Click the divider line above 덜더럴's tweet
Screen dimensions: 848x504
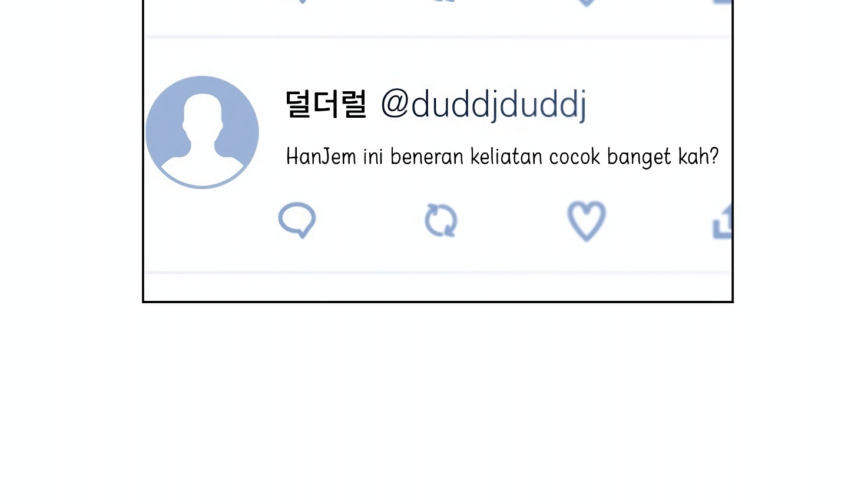(438, 37)
